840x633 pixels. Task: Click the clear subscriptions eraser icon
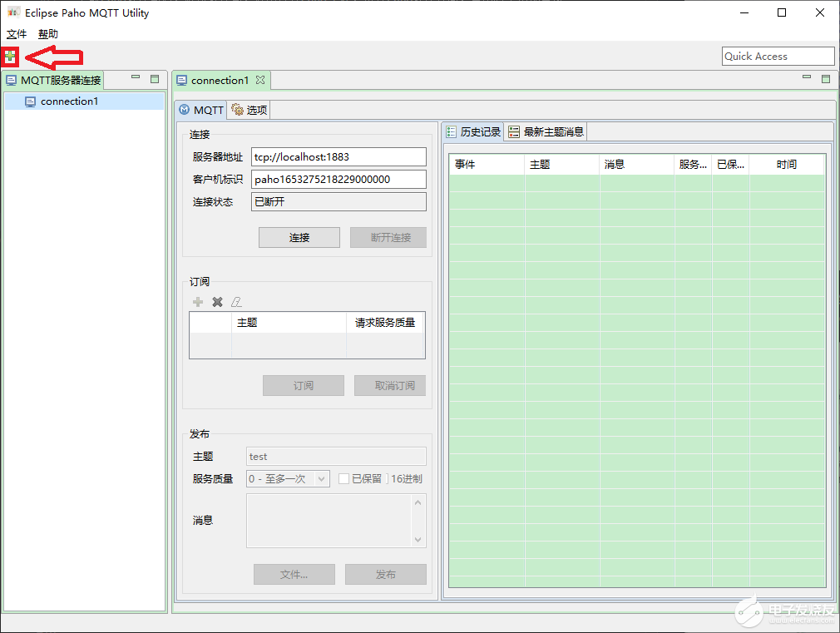[x=236, y=302]
